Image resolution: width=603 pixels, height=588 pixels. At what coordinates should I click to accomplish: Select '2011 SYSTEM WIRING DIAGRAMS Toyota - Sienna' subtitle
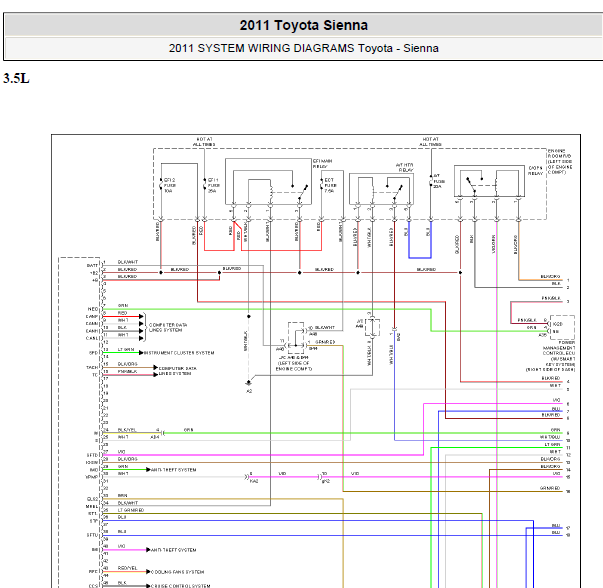(x=303, y=48)
